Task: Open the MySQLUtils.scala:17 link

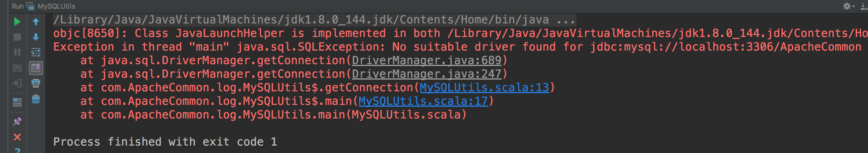Action: 423,101
